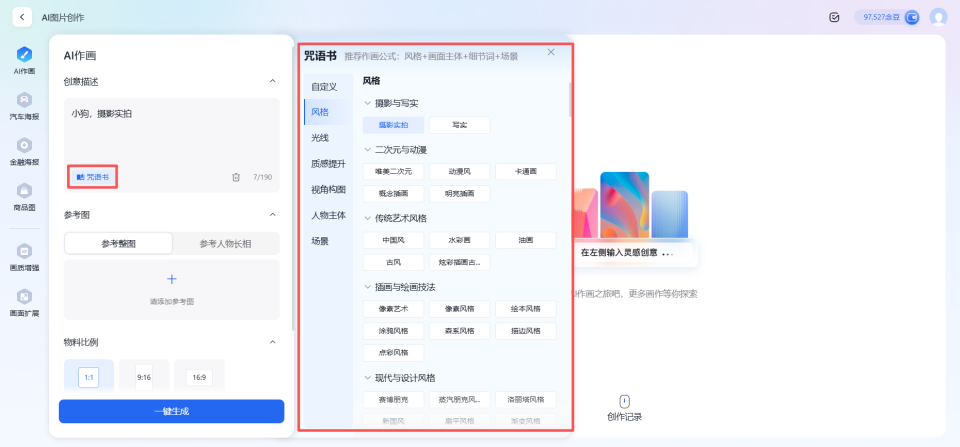
Task: Click the 一键生成 button
Action: (x=171, y=411)
